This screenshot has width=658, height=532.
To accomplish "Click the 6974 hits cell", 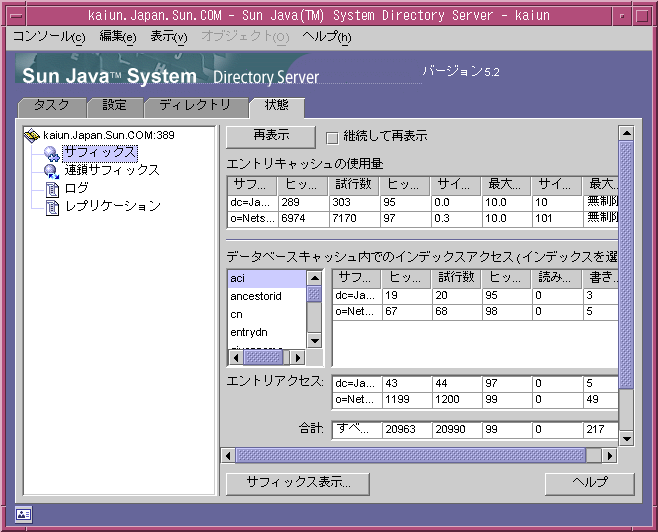I will (x=303, y=219).
